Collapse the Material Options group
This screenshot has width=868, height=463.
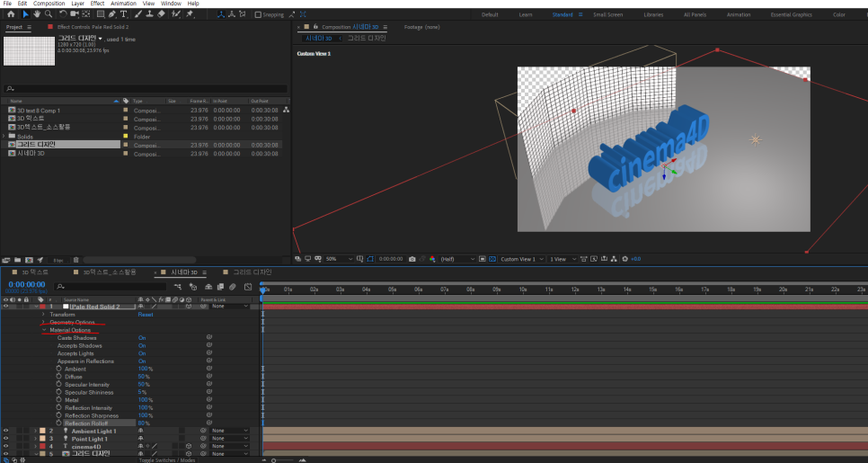tap(44, 330)
